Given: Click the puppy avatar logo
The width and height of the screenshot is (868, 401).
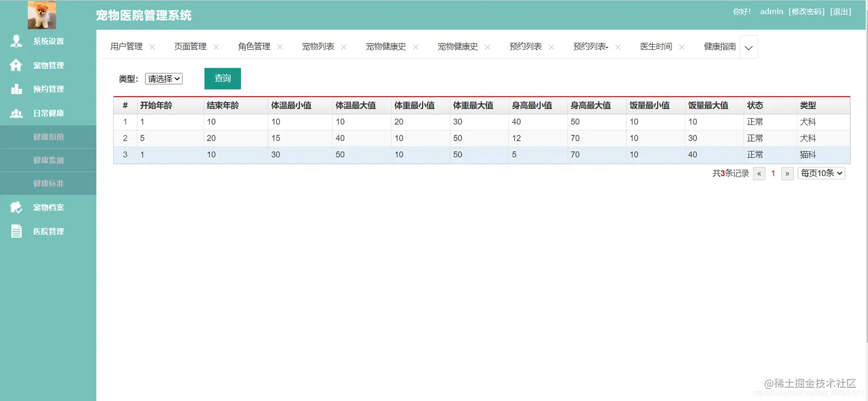Looking at the screenshot, I should (x=42, y=15).
